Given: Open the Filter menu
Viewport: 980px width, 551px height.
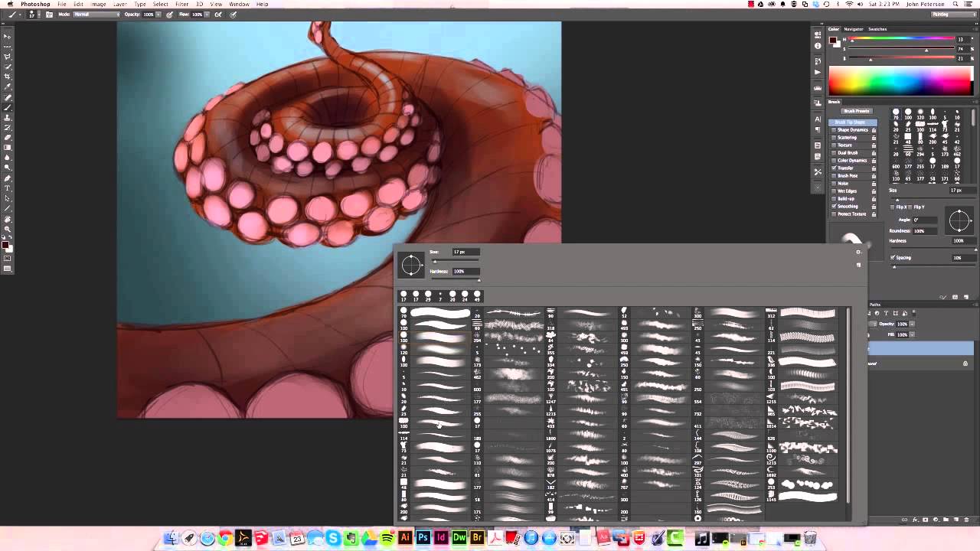Looking at the screenshot, I should pyautogui.click(x=181, y=5).
